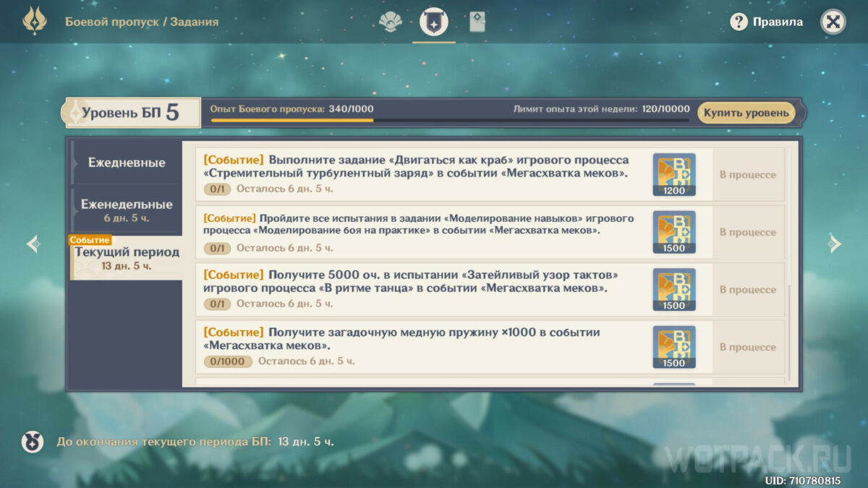Click загадочную медную пружину mission description
The height and width of the screenshot is (488, 868).
click(x=402, y=339)
